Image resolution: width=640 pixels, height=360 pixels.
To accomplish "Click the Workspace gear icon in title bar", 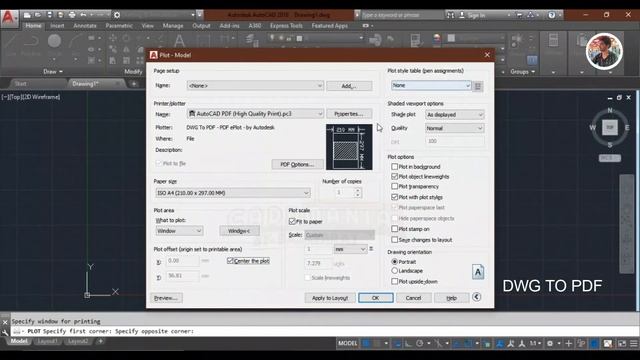I will tap(117, 15).
